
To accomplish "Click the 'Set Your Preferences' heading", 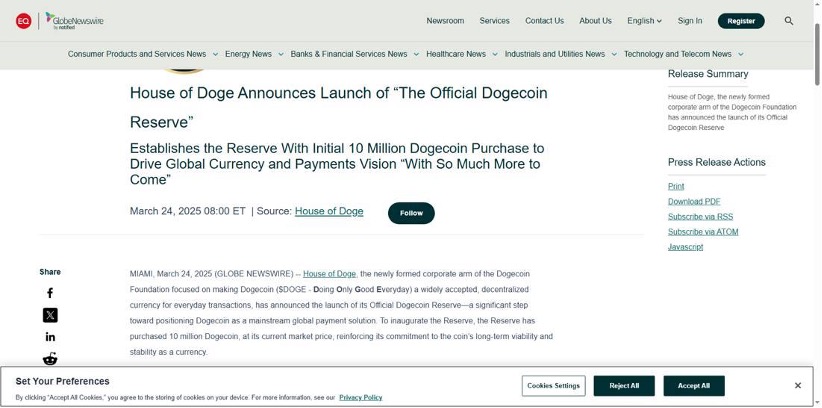I will tap(62, 381).
